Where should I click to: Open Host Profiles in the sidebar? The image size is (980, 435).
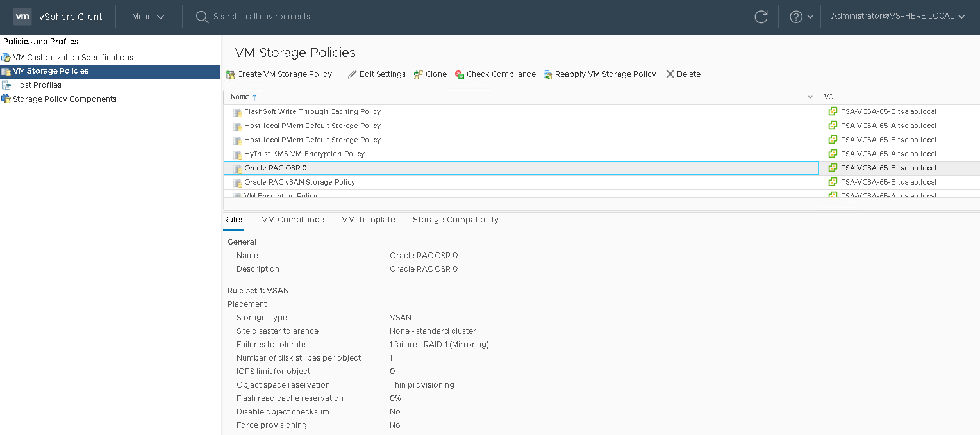[37, 85]
